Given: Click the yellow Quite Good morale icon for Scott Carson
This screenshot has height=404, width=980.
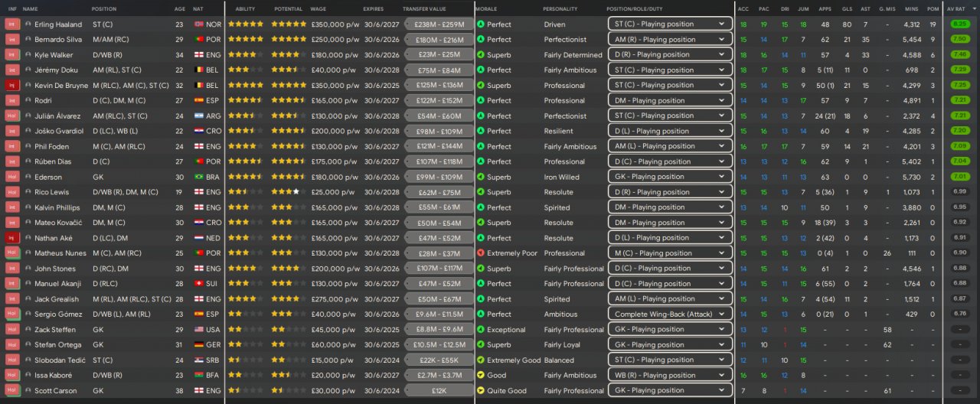Looking at the screenshot, I should pyautogui.click(x=481, y=390).
